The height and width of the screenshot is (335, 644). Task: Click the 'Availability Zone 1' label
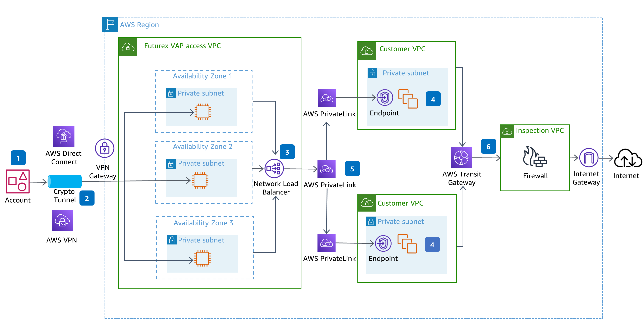(202, 76)
